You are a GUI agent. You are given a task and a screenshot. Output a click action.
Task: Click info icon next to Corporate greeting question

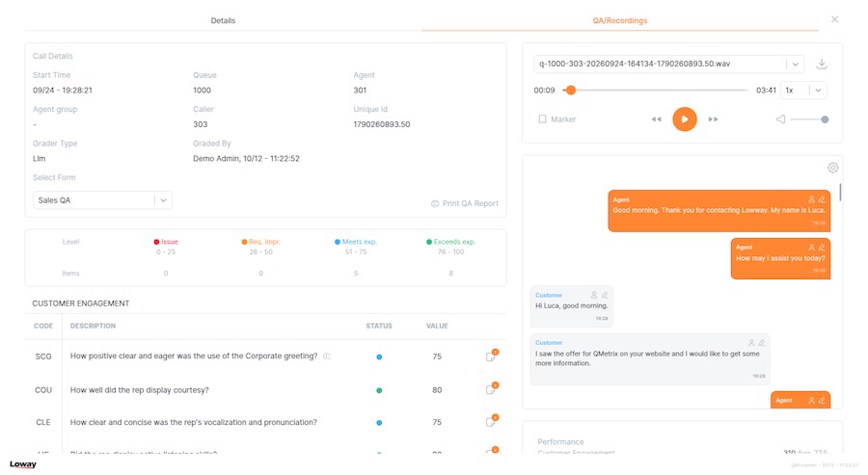[327, 356]
